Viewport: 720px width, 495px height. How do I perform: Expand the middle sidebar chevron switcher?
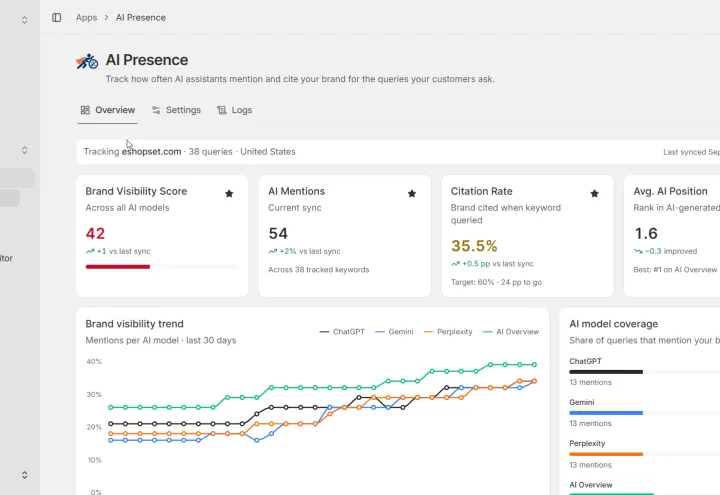point(24,150)
